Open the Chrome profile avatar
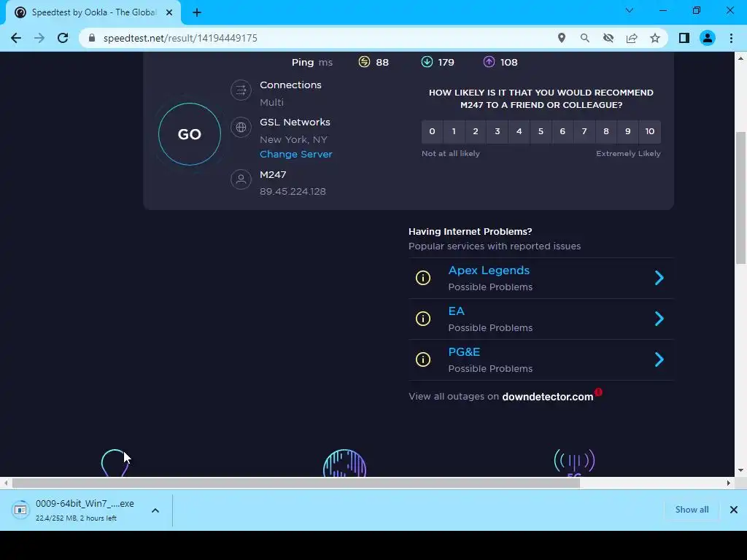Viewport: 747px width, 560px height. pos(708,38)
